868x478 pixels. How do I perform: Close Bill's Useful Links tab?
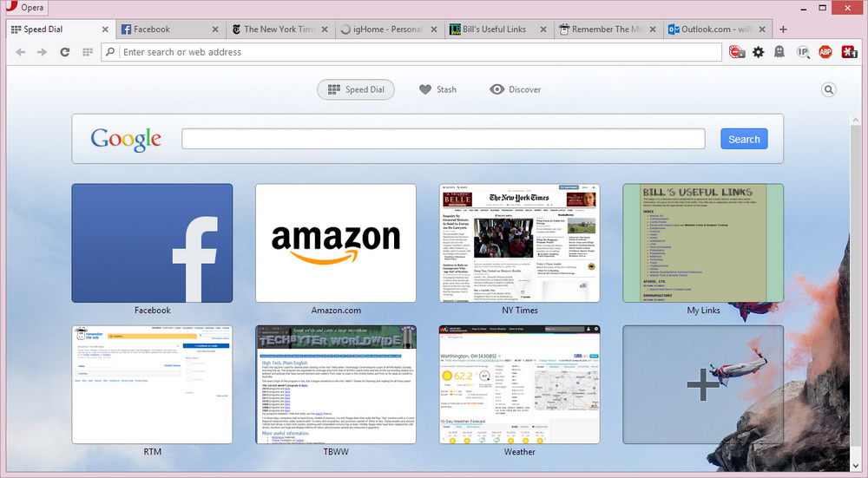[543, 29]
